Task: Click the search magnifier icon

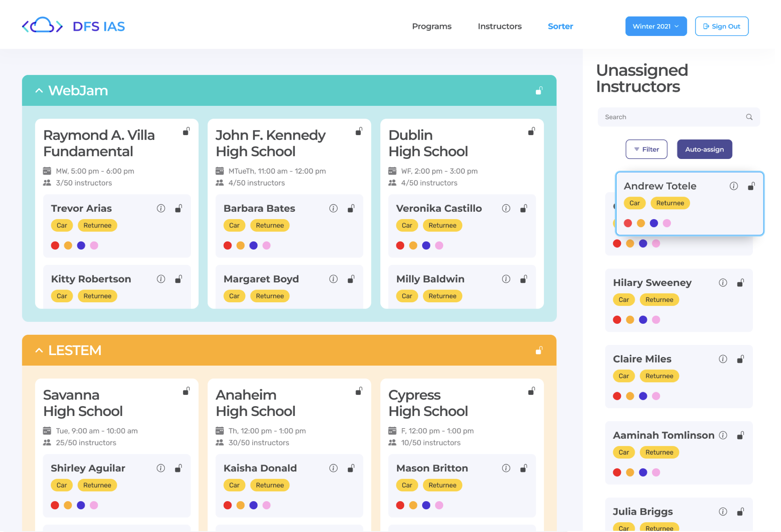Action: 749,117
